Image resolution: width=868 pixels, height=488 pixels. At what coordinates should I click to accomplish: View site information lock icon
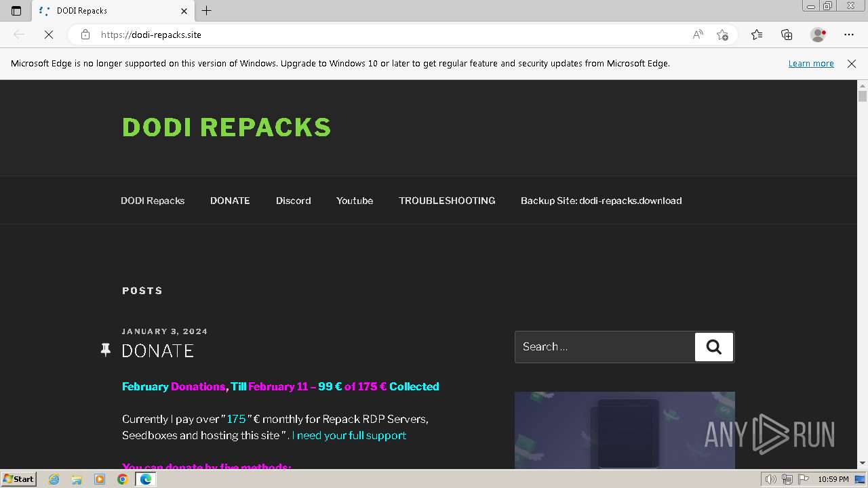coord(85,35)
